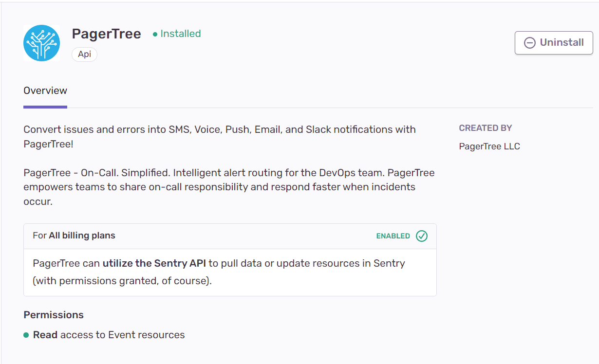Click the minus circle icon in Uninstall
Viewport: 599px width, 364px height.
click(529, 43)
